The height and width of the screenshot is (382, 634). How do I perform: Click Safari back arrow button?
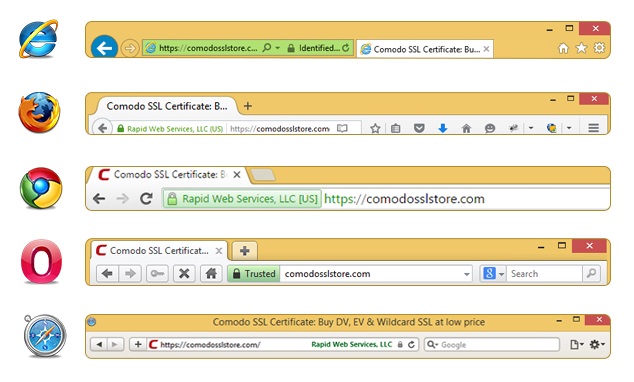tap(99, 344)
